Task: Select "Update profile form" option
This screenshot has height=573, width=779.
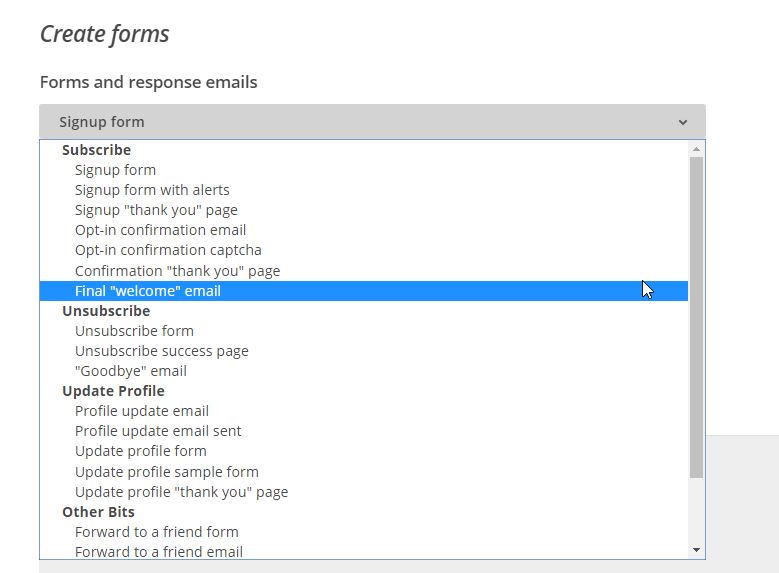Action: pyautogui.click(x=141, y=451)
